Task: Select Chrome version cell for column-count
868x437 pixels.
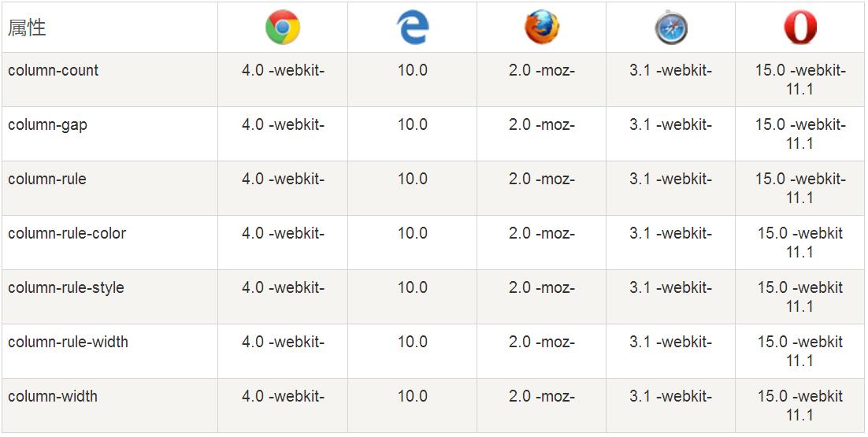Action: click(282, 80)
